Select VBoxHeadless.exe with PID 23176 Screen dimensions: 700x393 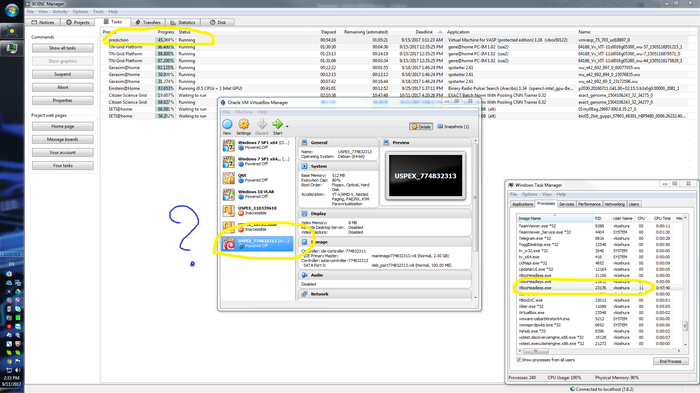[600, 288]
